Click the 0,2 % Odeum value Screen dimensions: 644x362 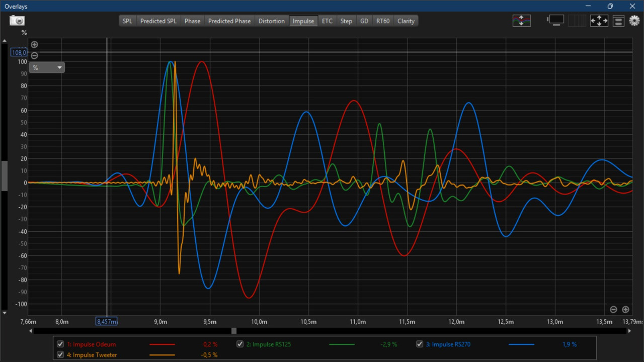pos(210,344)
